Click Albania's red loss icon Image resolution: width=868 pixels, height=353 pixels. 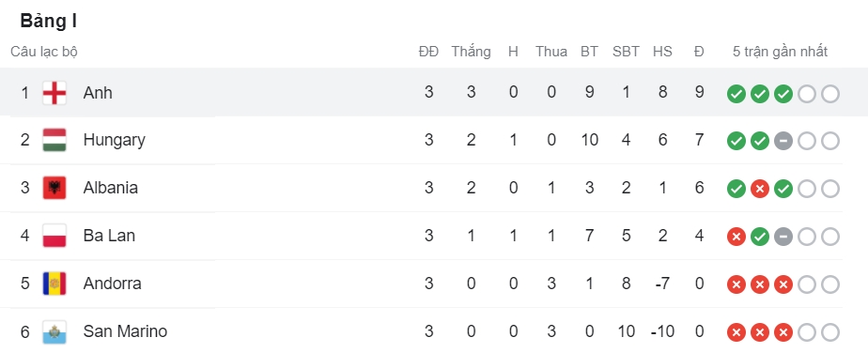[x=760, y=190]
